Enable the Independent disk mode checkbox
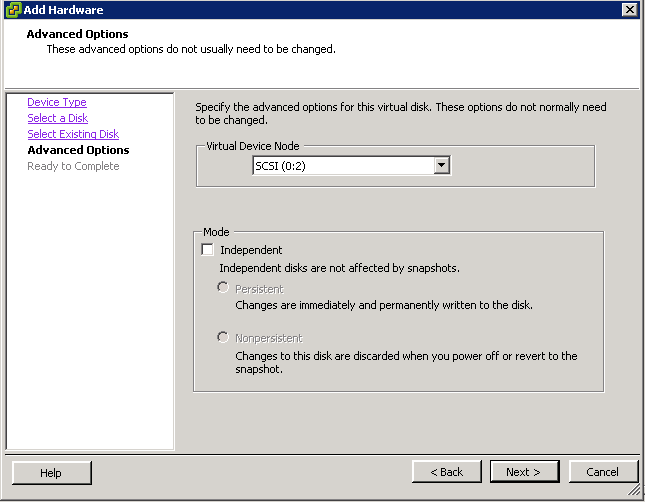The width and height of the screenshot is (645, 502). (207, 249)
